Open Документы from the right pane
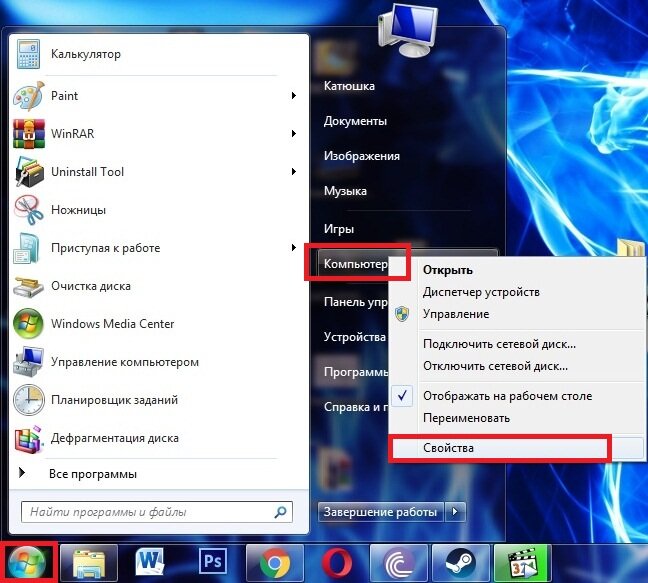The height and width of the screenshot is (583, 648). (355, 121)
